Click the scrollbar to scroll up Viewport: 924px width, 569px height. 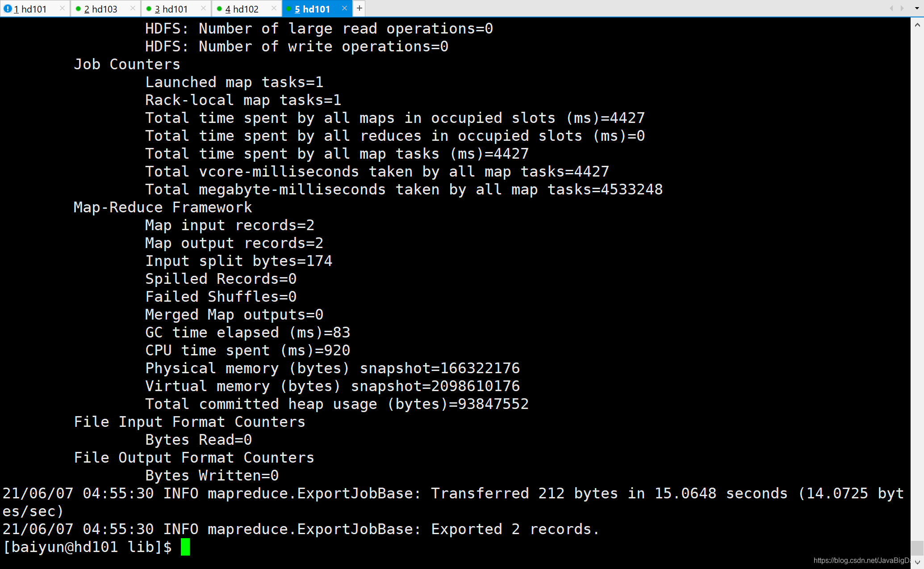coord(917,26)
